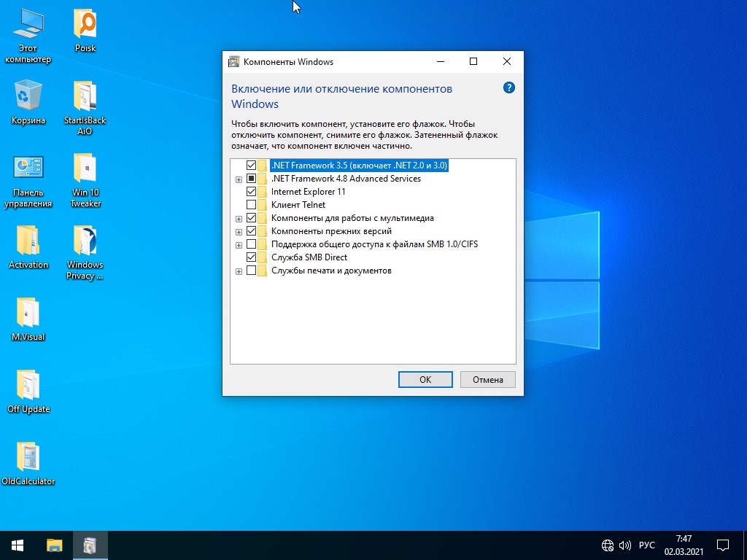Uncheck Компоненты прежних версий checkbox
This screenshot has width=747, height=560.
click(251, 231)
